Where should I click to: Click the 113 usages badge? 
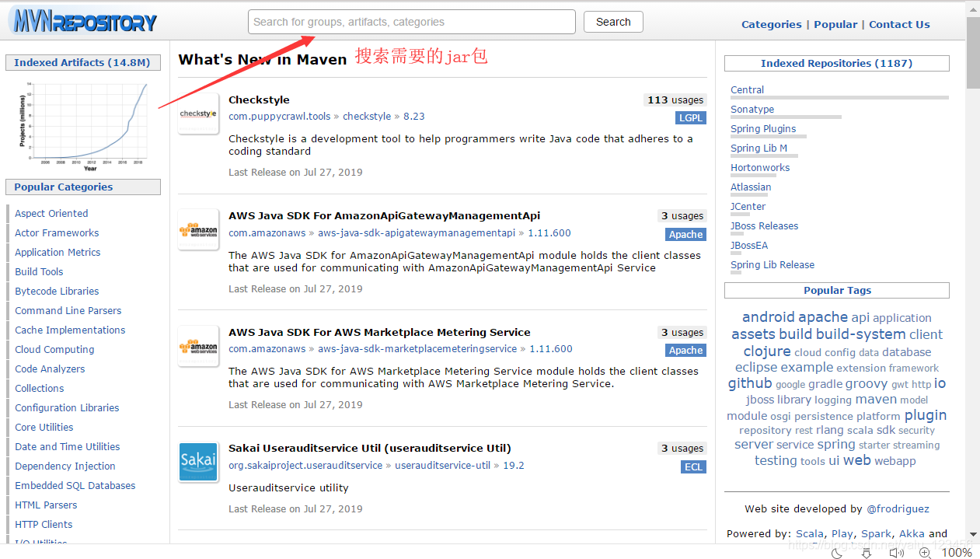click(675, 100)
